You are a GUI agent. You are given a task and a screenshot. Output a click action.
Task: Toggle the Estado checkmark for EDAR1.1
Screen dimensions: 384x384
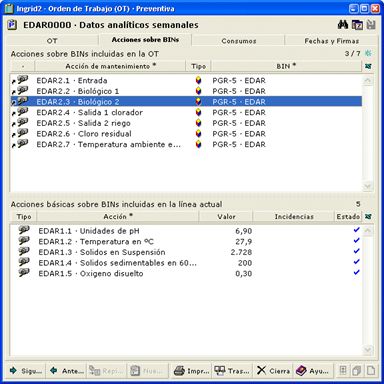click(x=356, y=230)
